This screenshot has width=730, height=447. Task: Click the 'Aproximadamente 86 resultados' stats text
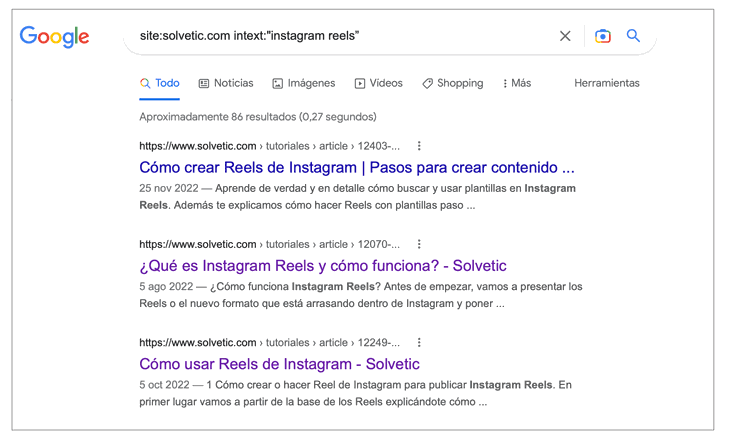click(257, 116)
